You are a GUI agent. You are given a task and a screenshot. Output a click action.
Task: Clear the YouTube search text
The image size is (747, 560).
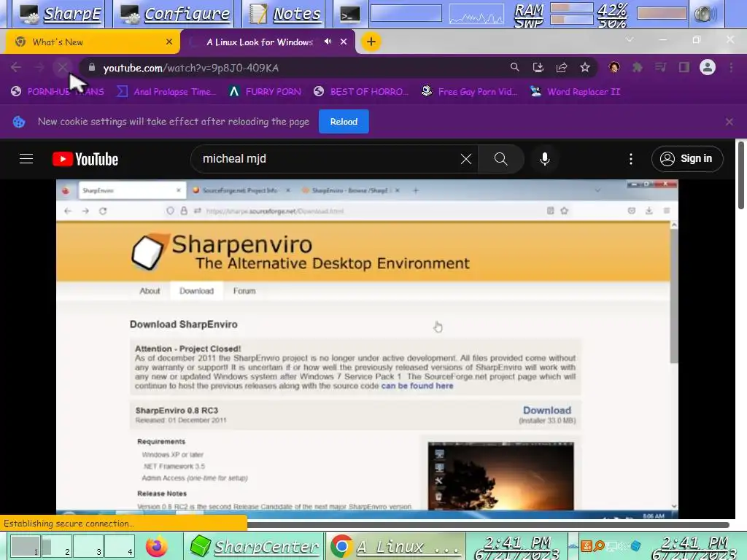tap(466, 159)
